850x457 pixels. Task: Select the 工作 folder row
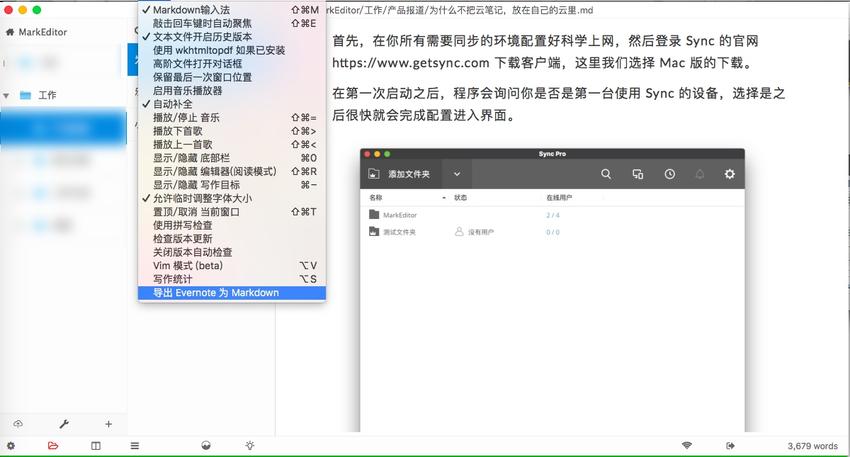point(63,95)
